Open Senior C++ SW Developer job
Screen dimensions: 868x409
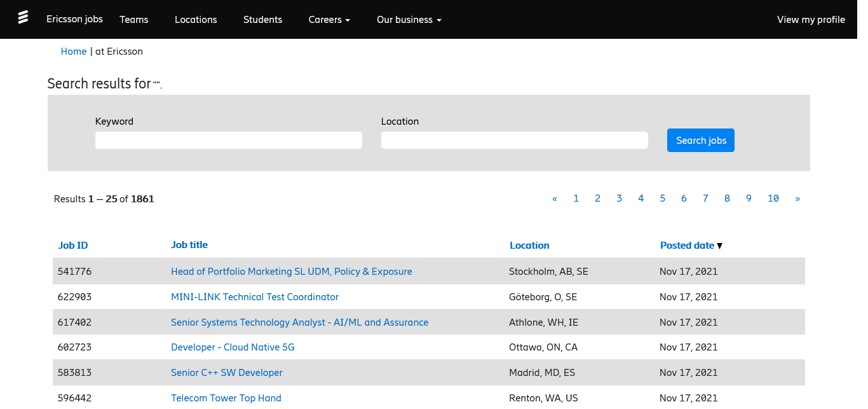(227, 373)
